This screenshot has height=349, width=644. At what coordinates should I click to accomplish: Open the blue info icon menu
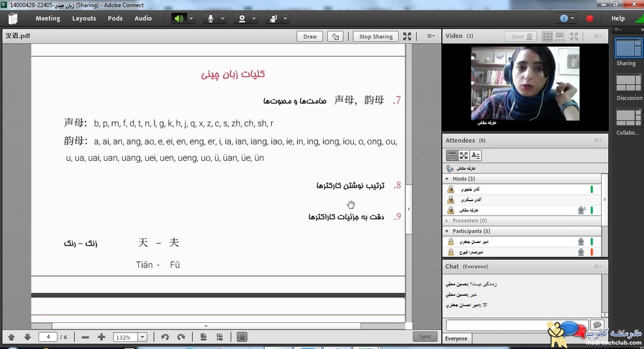click(x=567, y=18)
